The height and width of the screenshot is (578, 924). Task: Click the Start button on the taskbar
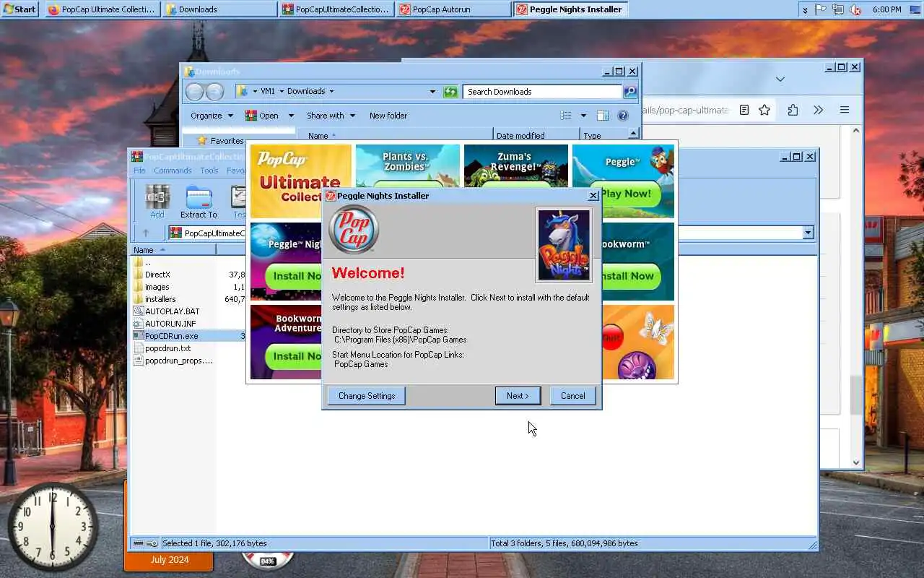pos(19,9)
